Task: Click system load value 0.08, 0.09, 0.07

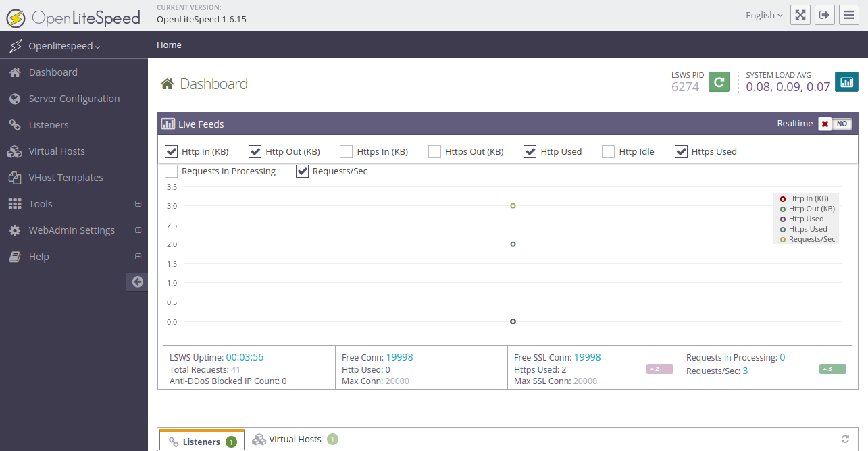Action: (x=788, y=86)
